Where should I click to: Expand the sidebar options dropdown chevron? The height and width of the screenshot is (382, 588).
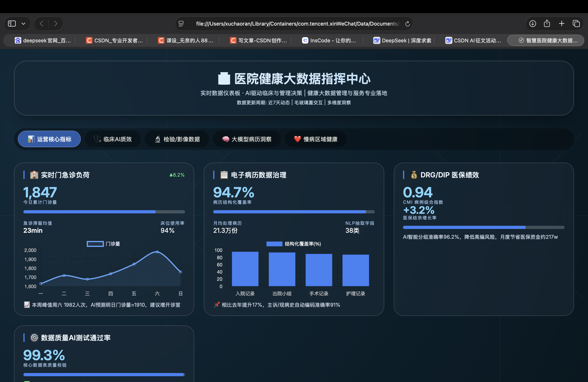(23, 24)
